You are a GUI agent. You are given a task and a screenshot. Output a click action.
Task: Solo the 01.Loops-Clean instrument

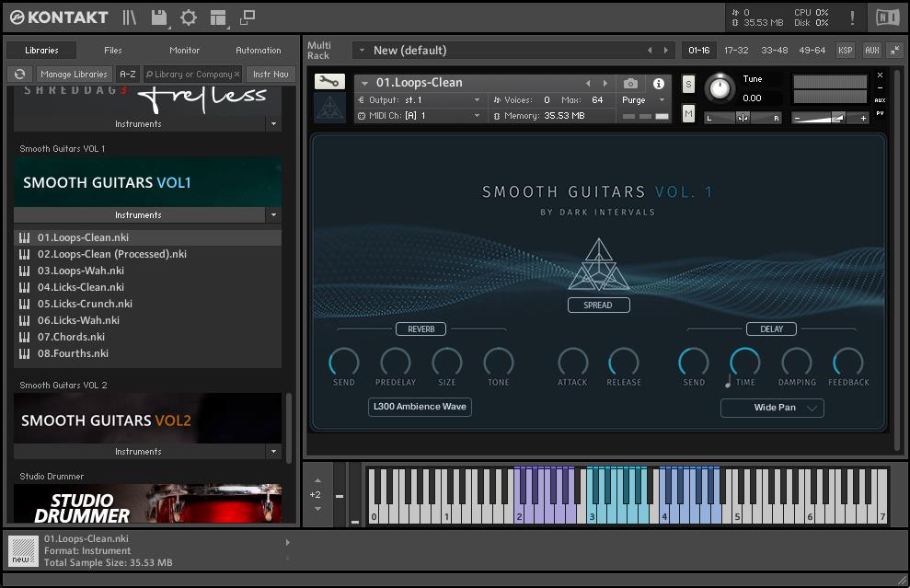pyautogui.click(x=688, y=85)
